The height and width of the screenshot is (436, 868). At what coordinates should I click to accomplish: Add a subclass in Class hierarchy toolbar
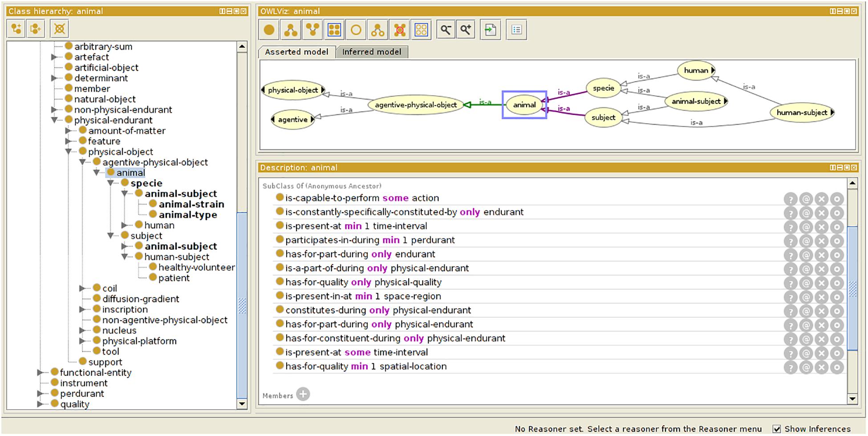pos(16,29)
